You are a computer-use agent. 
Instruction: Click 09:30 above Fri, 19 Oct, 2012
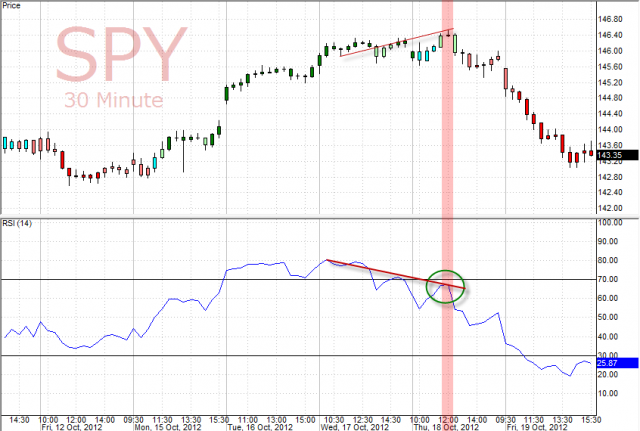505,420
